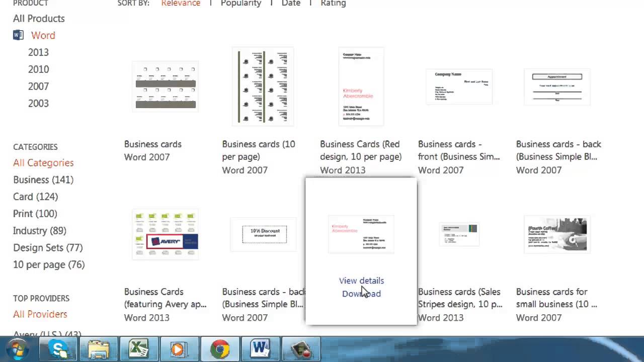
Task: Open the Red design business card thumbnail
Action: pos(361,86)
